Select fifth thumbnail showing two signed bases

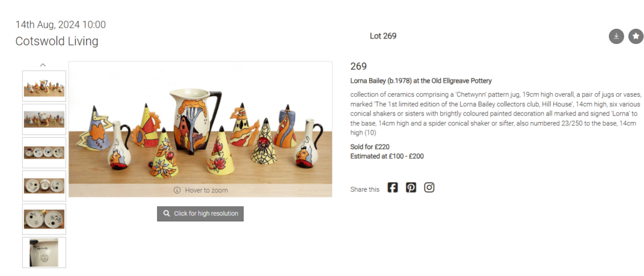point(44,219)
